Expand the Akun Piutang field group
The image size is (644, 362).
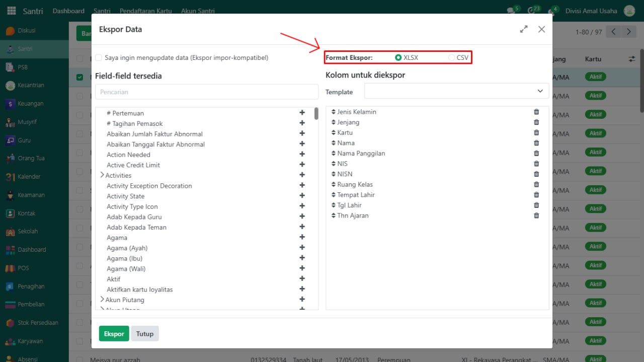tap(102, 300)
